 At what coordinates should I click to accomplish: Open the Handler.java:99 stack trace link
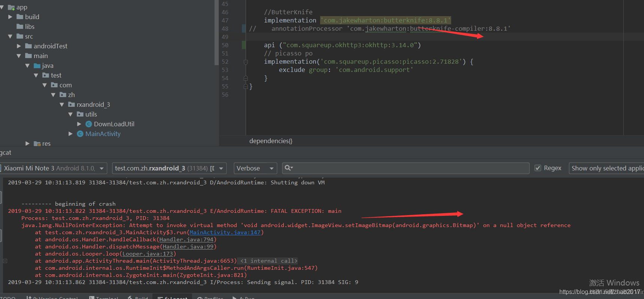[x=188, y=247]
